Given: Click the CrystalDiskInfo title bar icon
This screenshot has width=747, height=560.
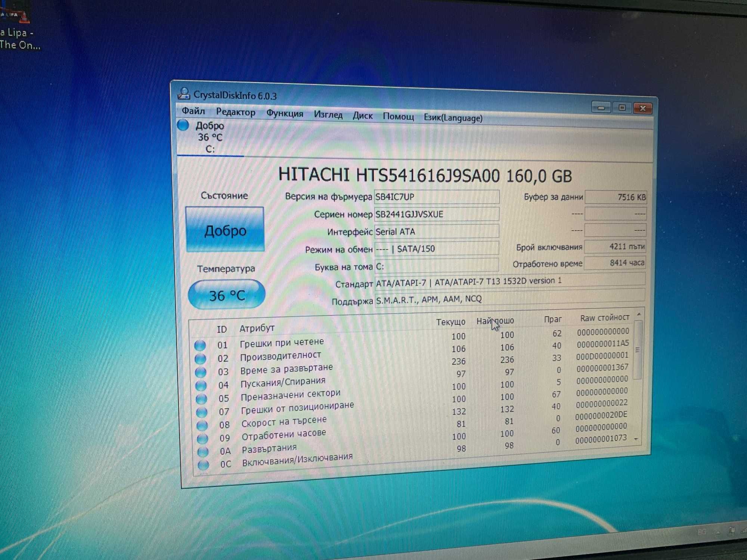Looking at the screenshot, I should click(183, 94).
